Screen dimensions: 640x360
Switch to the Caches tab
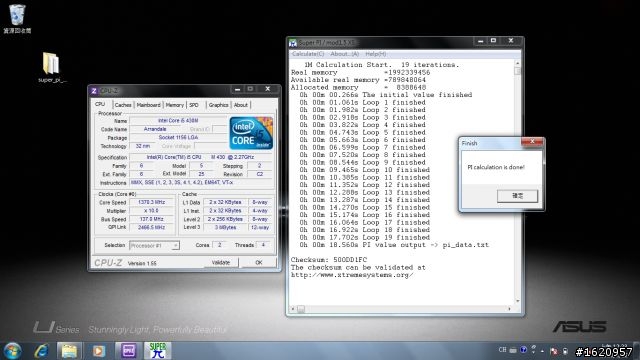(x=123, y=105)
